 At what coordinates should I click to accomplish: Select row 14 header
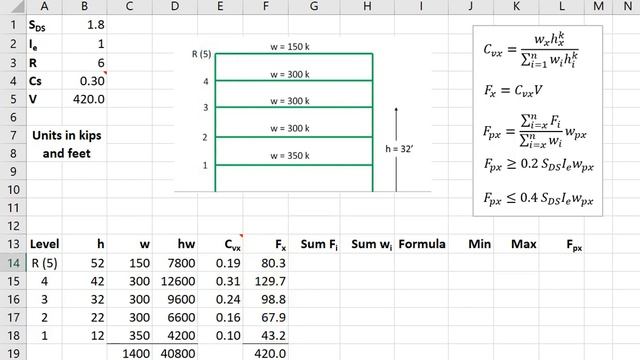click(13, 263)
